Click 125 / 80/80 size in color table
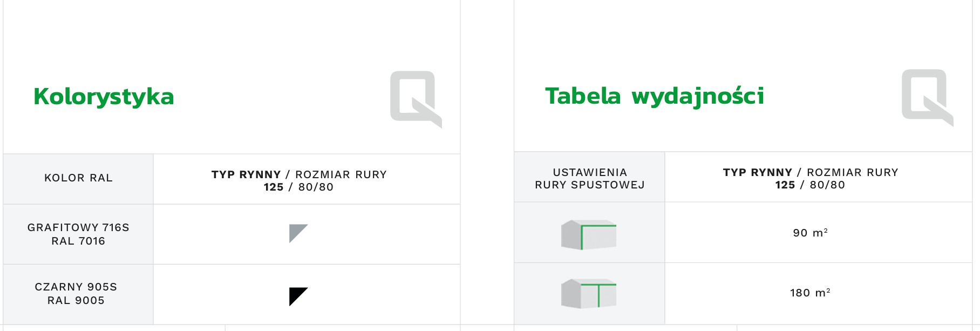The width and height of the screenshot is (980, 331). [x=298, y=187]
